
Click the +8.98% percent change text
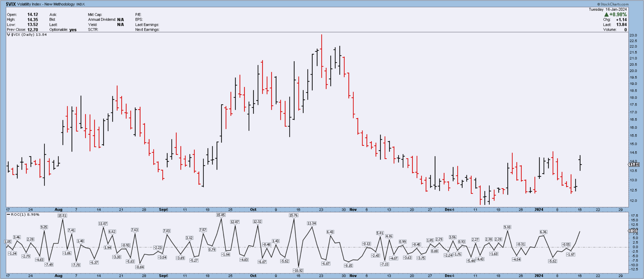pyautogui.click(x=618, y=15)
